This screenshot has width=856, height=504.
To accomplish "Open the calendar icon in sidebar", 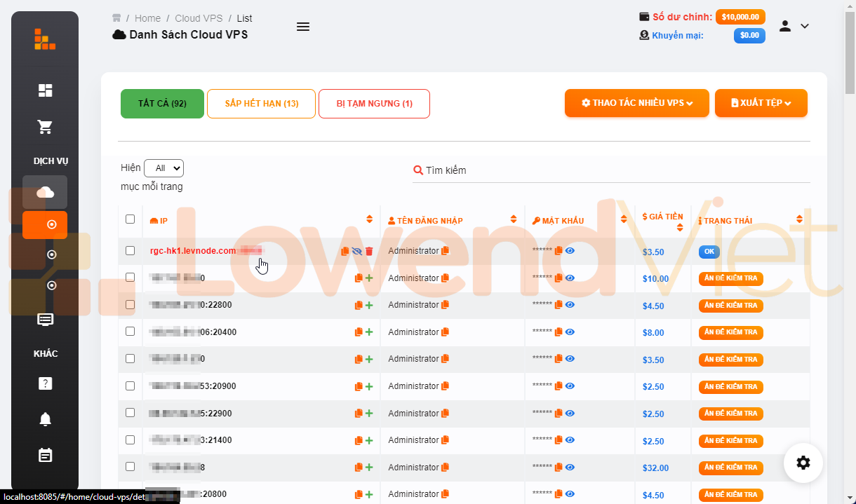I will (x=45, y=455).
